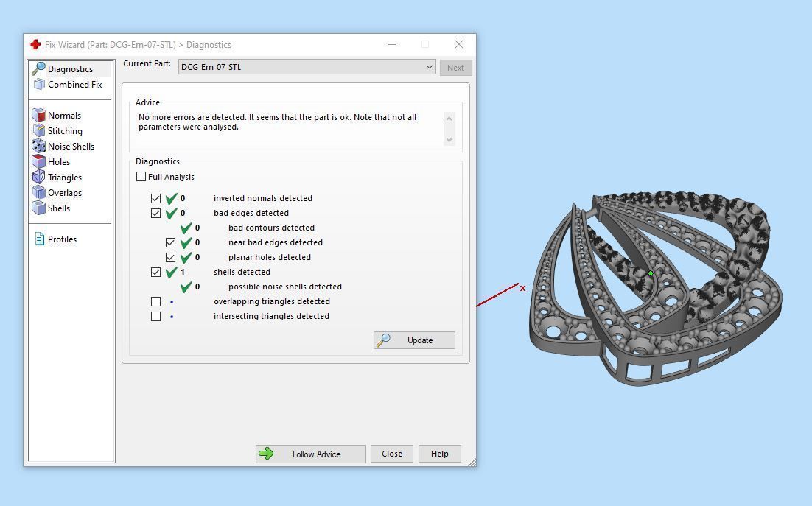Click the Shells cube icon

coord(39,208)
